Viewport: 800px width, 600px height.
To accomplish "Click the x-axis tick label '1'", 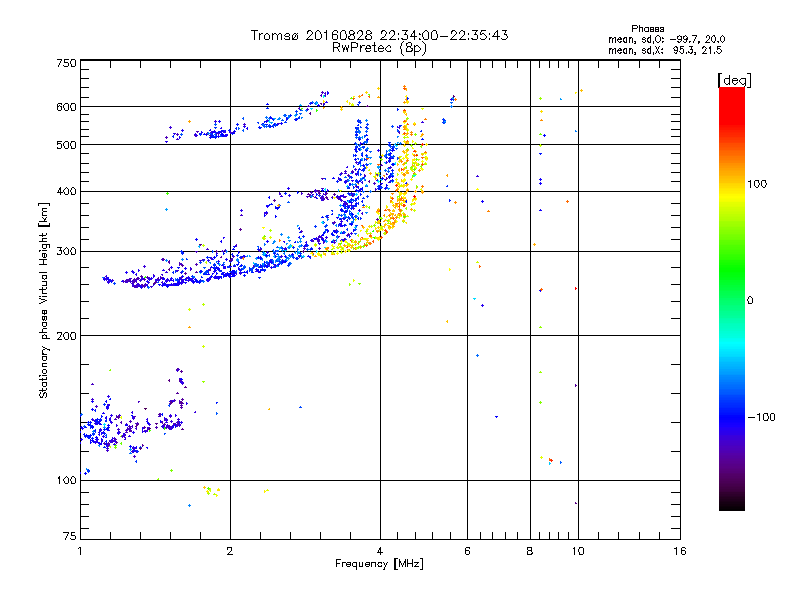I will (80, 551).
